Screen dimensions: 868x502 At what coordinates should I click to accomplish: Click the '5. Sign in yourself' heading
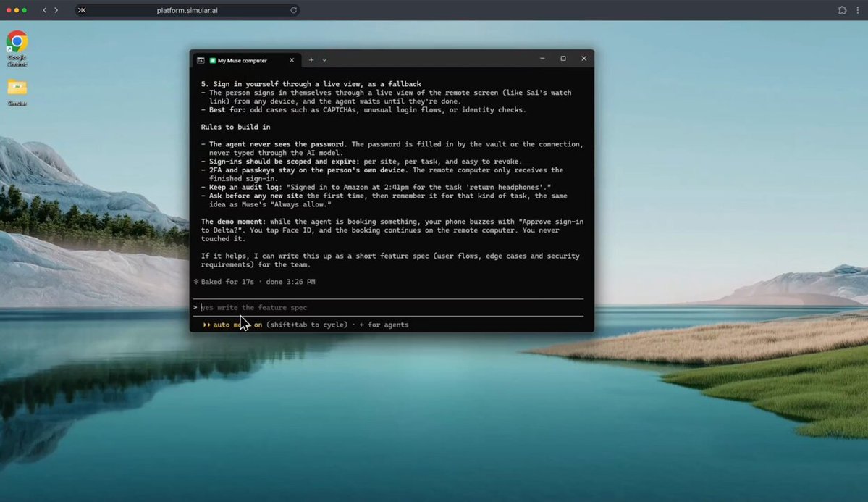click(x=311, y=84)
